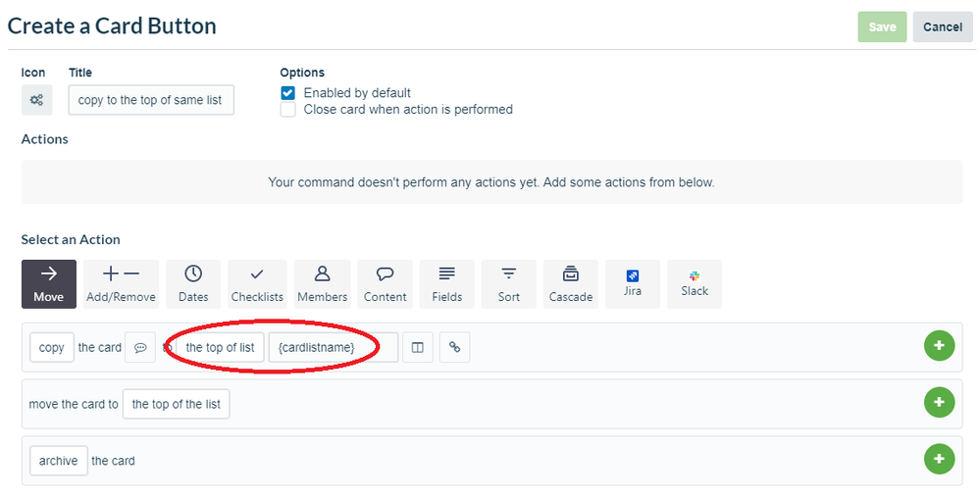Click the "Select an Action" label

coord(71,240)
